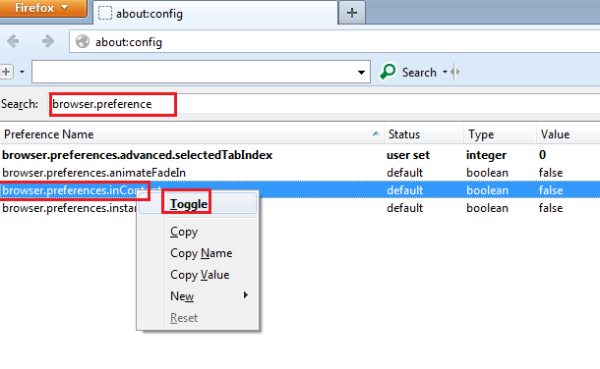Expand the toolbar search box dropdown arrow
The width and height of the screenshot is (600, 369).
[x=361, y=72]
